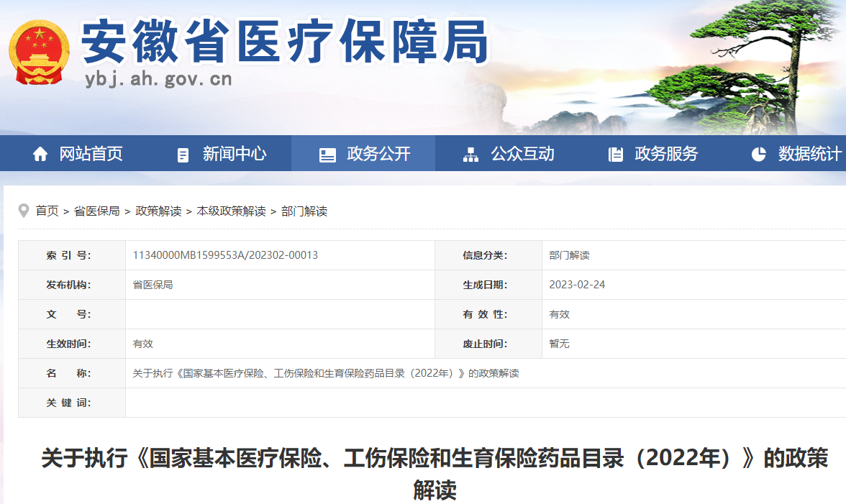Click the 名称 label cell
The height and width of the screenshot is (504, 846).
tap(72, 373)
